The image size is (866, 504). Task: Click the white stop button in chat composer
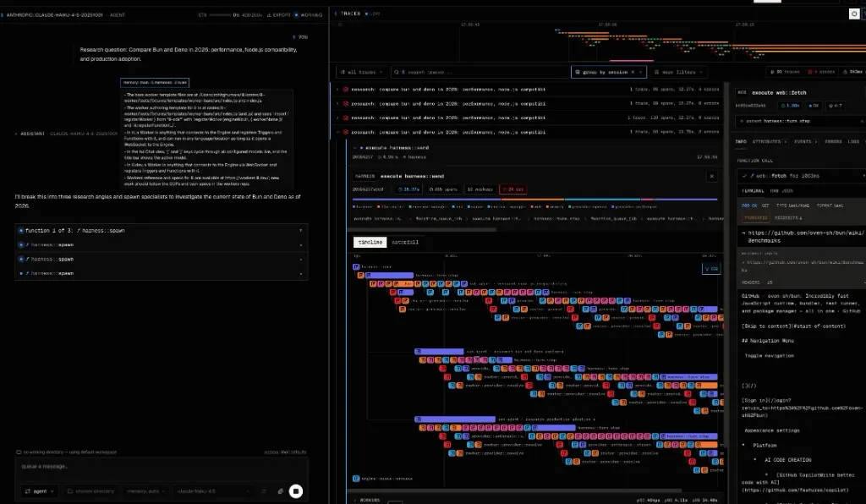click(296, 491)
